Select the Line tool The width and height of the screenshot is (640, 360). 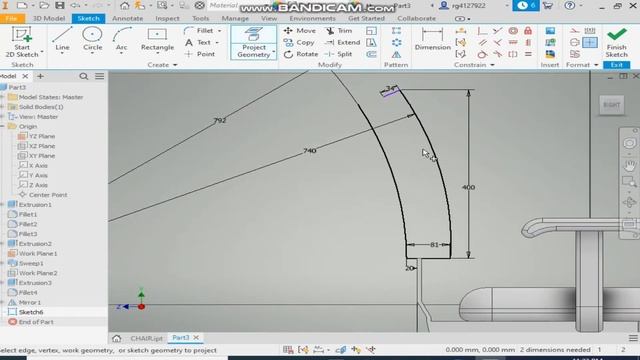pyautogui.click(x=62, y=39)
